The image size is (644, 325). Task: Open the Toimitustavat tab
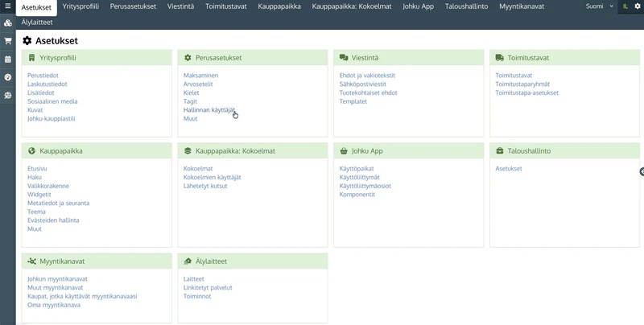point(226,6)
